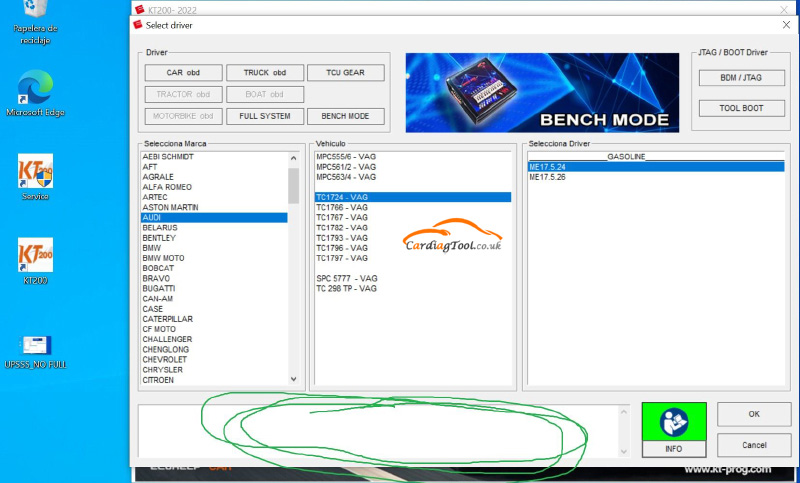This screenshot has width=800, height=483.
Task: Click the Bench Mode banner image
Action: tap(541, 93)
